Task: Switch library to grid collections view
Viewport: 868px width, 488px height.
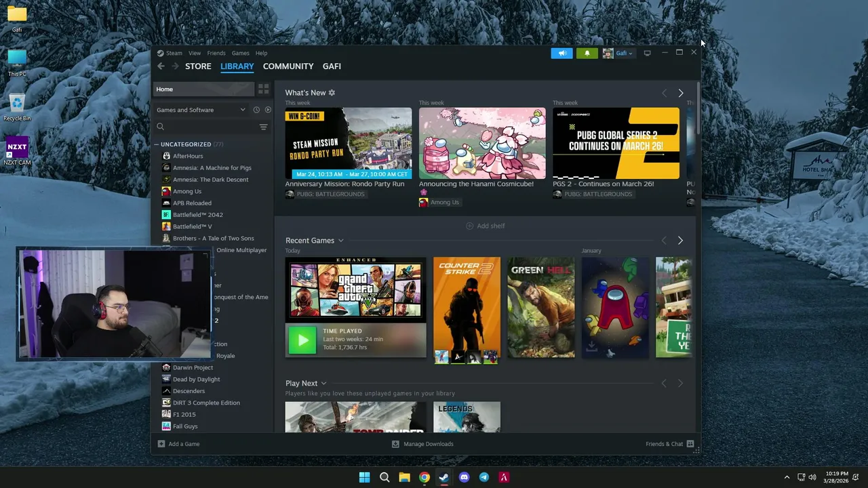Action: pyautogui.click(x=264, y=89)
